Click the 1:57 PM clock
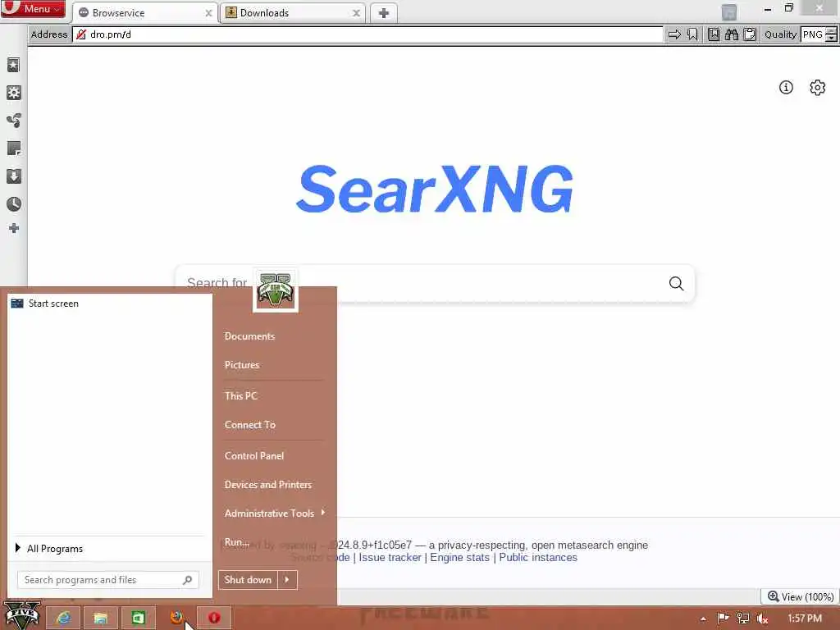Screen dimensions: 840x630 point(804,619)
